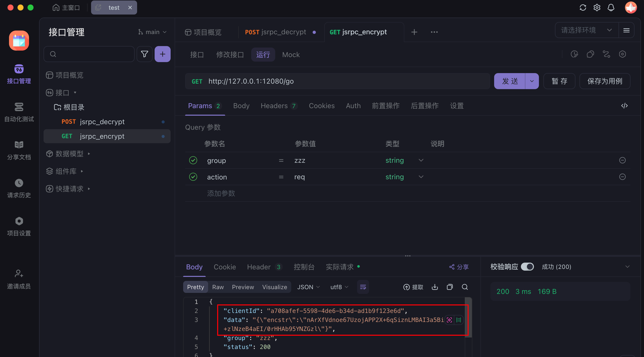The image size is (644, 357).
Task: Open 请求历史 sidebar section
Action: (19, 188)
